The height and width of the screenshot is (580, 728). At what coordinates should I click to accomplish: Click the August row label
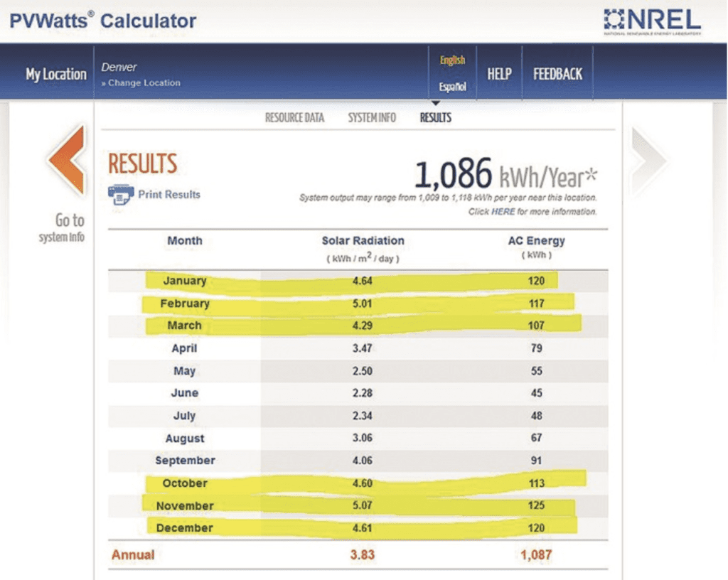click(185, 439)
